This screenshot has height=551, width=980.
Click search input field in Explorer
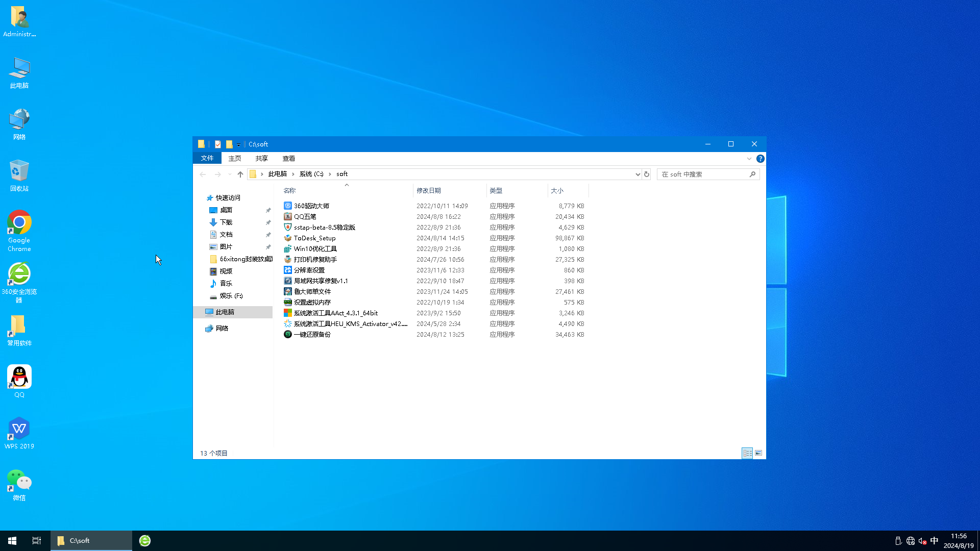[708, 173]
